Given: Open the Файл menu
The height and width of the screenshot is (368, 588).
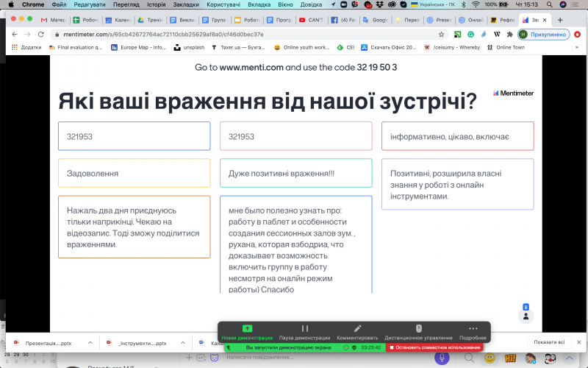Looking at the screenshot, I should pos(59,4).
